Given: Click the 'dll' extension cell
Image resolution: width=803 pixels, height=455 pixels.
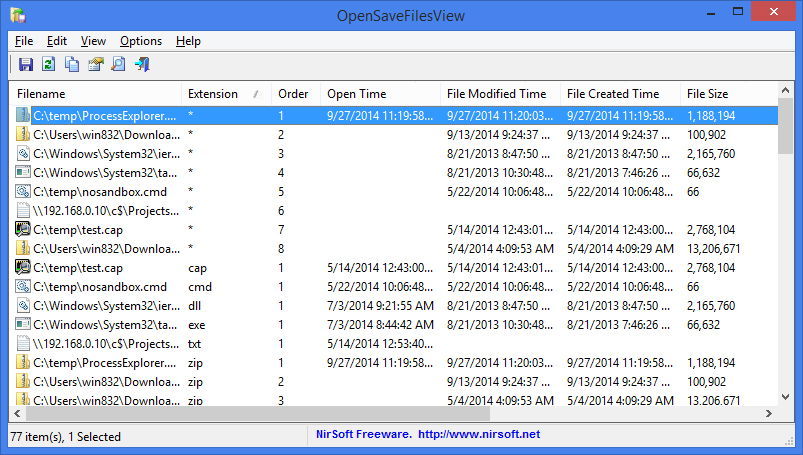Looking at the screenshot, I should coord(195,306).
